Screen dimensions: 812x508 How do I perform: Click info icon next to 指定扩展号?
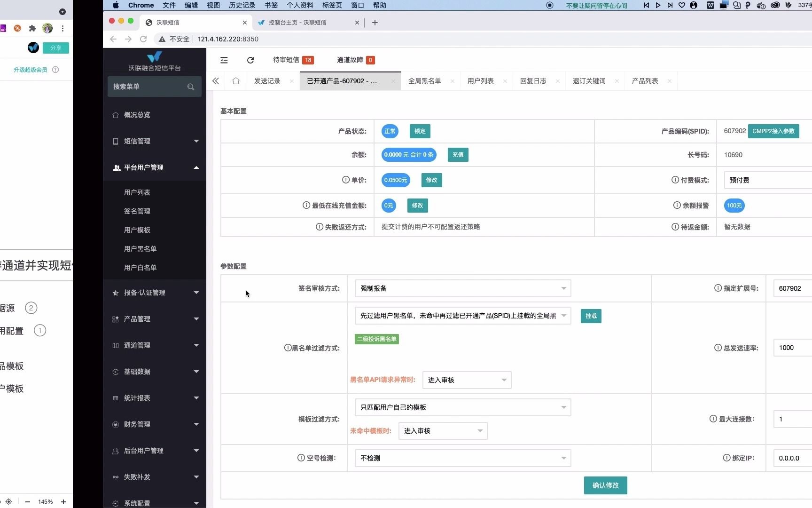[718, 288]
